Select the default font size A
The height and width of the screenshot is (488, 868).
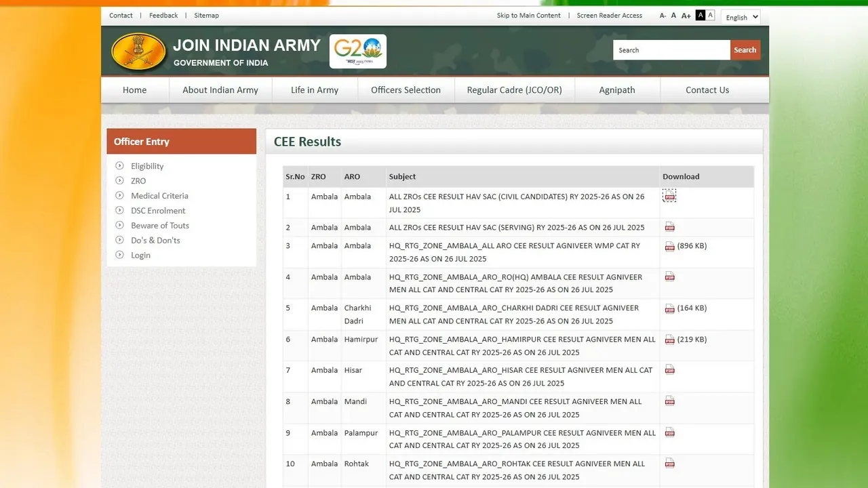coord(673,15)
